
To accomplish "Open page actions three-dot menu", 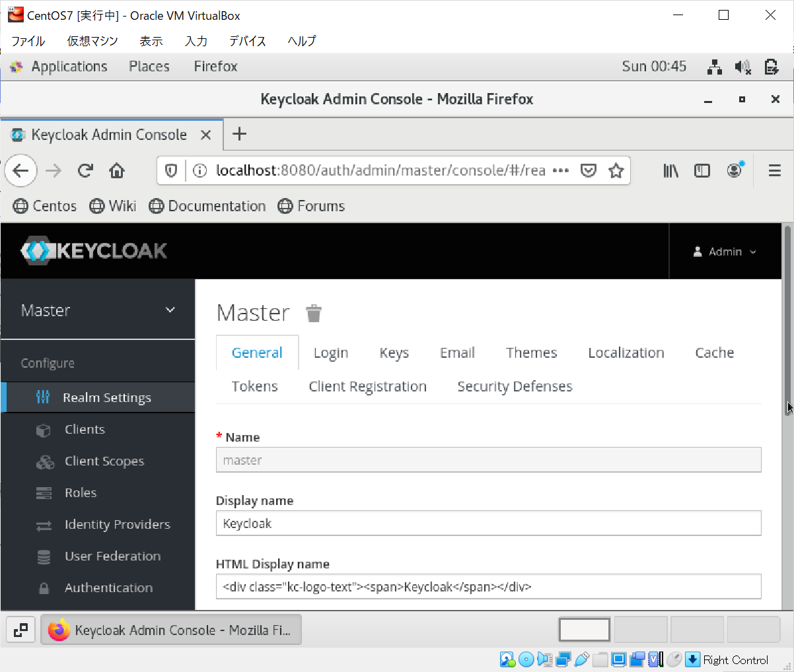I will pyautogui.click(x=561, y=171).
